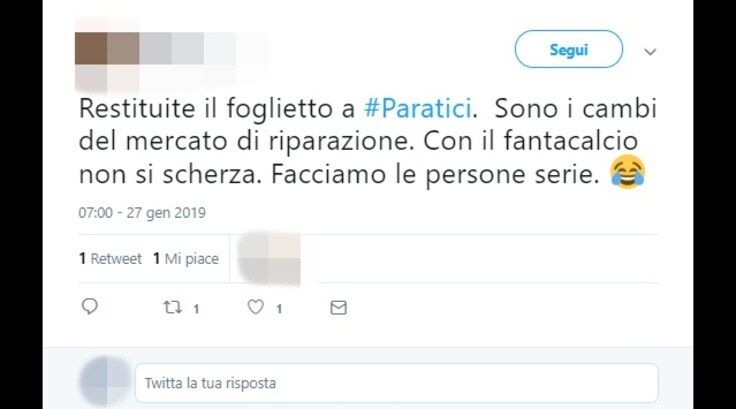Open the envelope direct message icon
The image size is (736, 409).
[338, 308]
